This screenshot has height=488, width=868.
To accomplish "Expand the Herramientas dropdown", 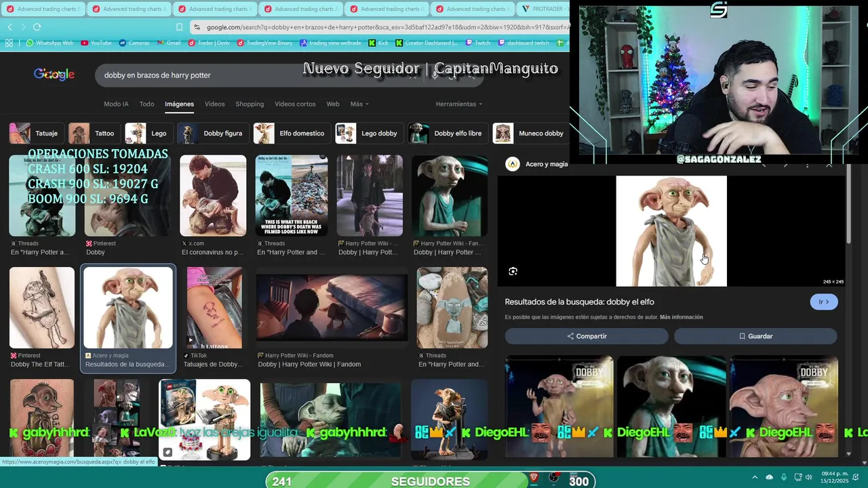I will 458,104.
